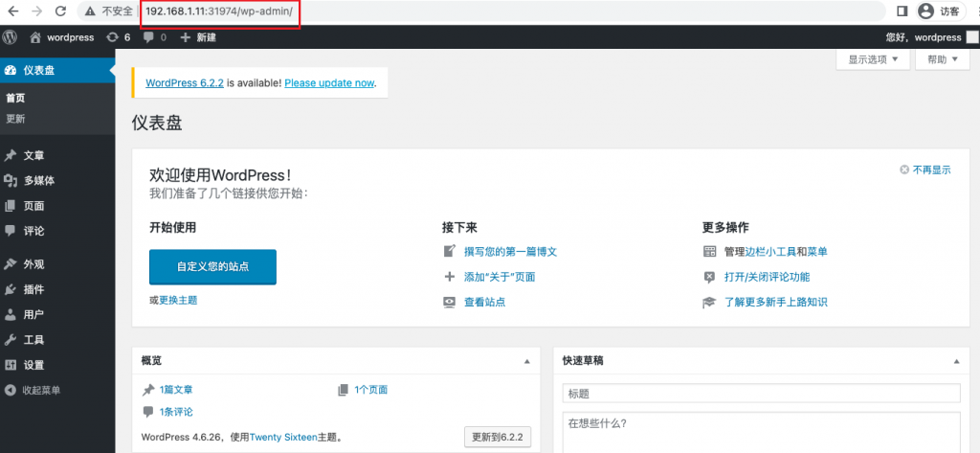
Task: Open the browser side panel icon
Action: click(x=902, y=11)
